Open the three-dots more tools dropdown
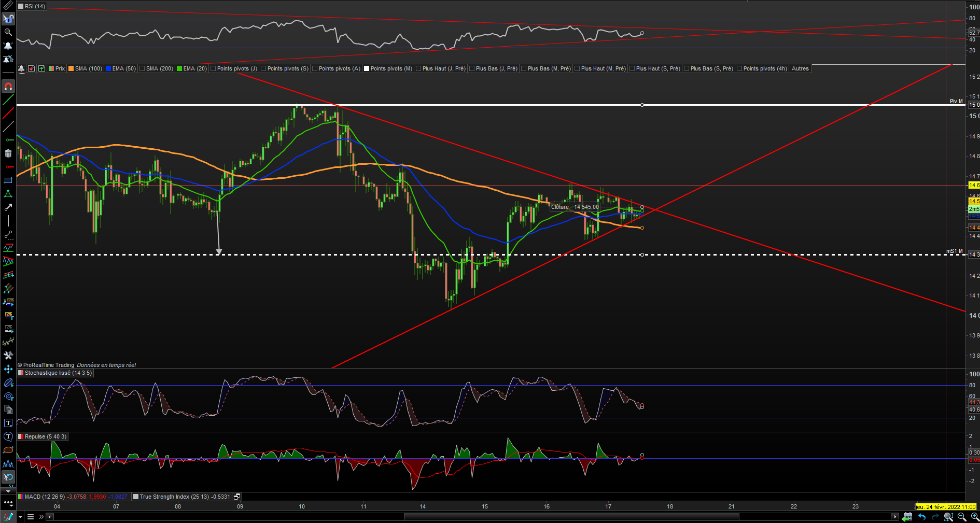Viewport: 980px width, 523px height. (x=8, y=503)
